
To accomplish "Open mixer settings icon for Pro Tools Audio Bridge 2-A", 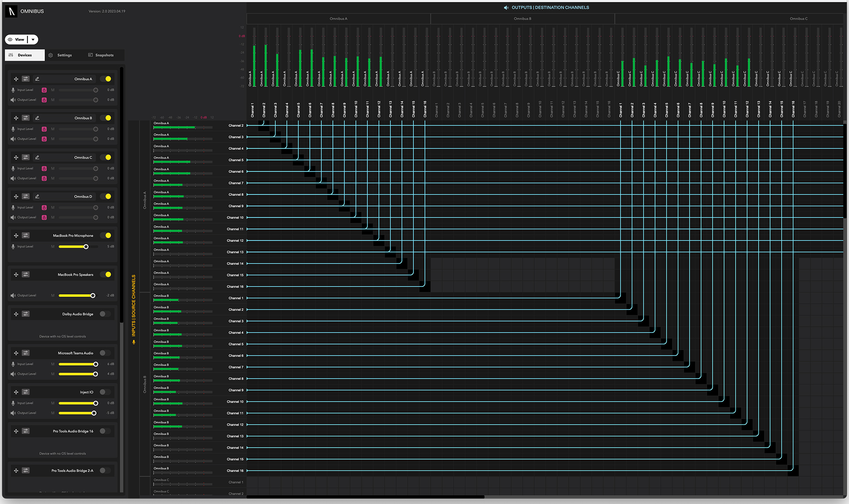I will click(26, 470).
